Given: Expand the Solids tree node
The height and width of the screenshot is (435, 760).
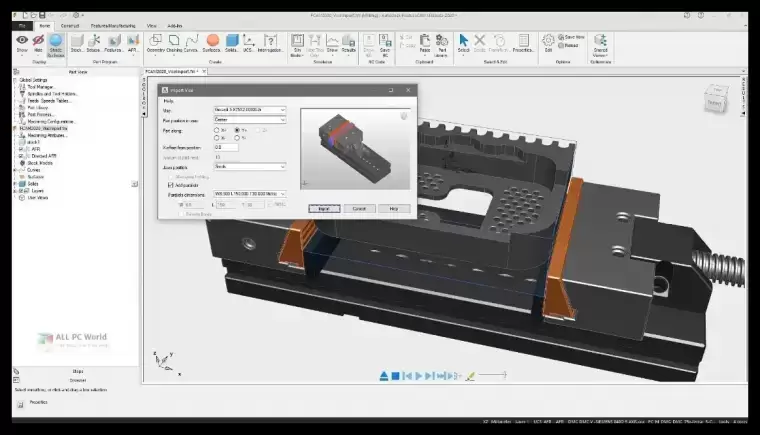Looking at the screenshot, I should coord(16,184).
